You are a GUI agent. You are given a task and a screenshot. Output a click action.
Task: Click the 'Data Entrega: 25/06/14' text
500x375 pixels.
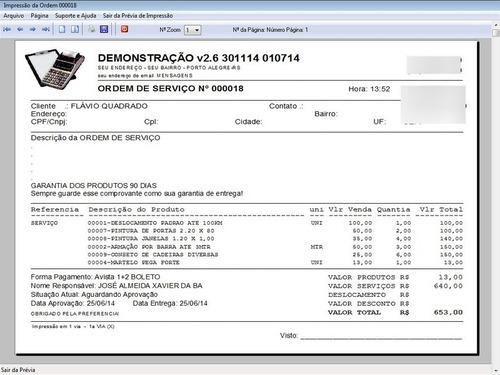pyautogui.click(x=170, y=303)
